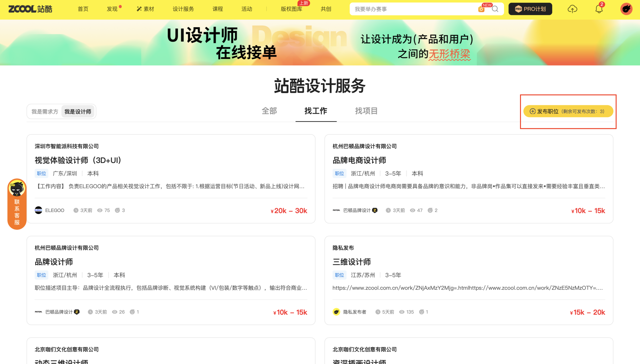Open the notification bell
This screenshot has height=364, width=640.
click(x=599, y=9)
